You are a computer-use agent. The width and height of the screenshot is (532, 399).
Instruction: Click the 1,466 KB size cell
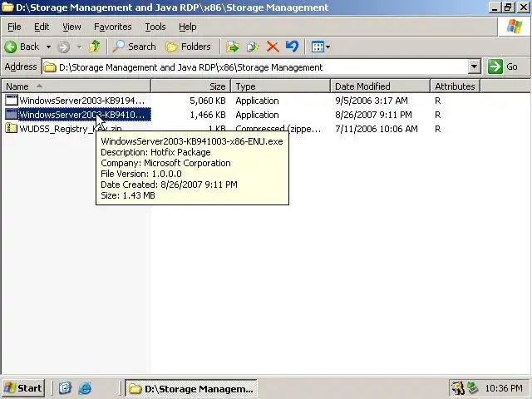point(208,115)
